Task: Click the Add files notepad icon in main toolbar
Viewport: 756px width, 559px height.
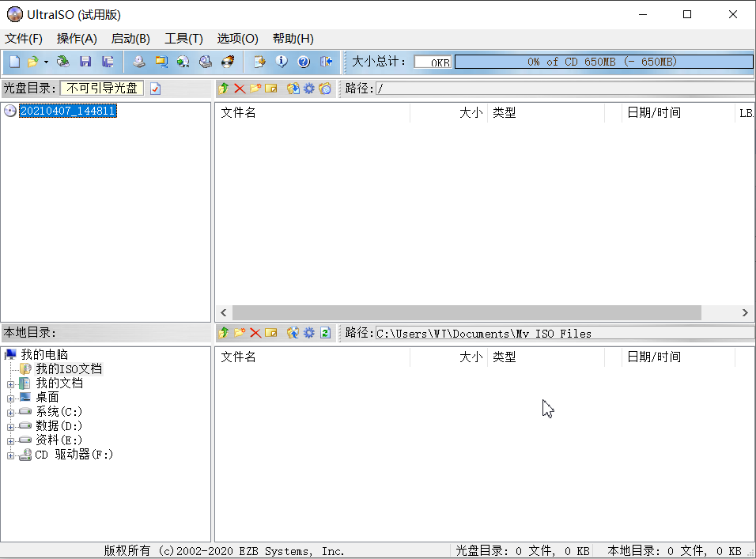Action: point(259,62)
